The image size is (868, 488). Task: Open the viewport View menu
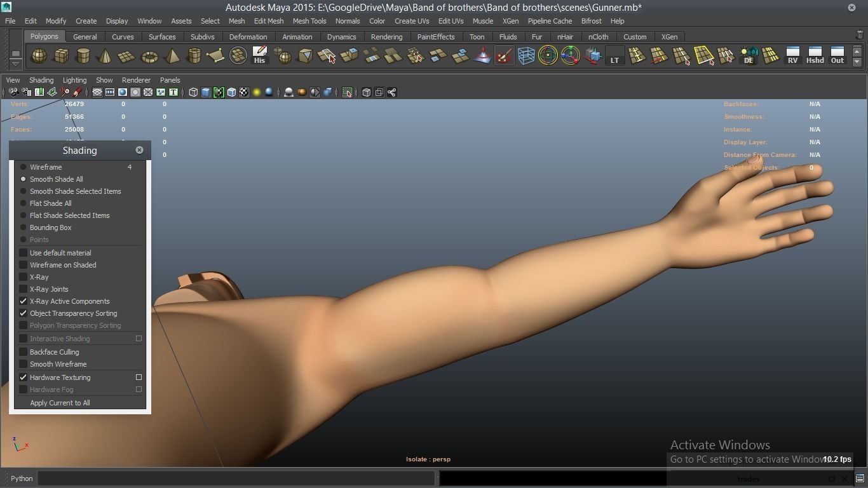coord(13,80)
